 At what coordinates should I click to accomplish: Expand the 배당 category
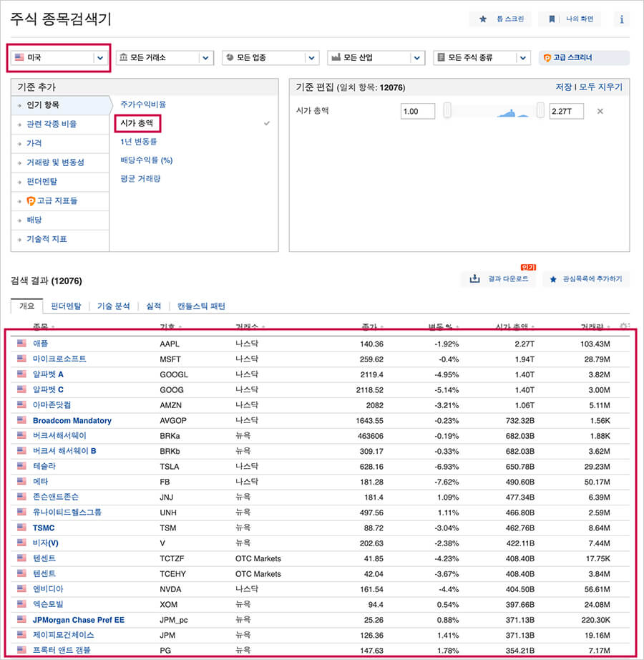(60, 220)
